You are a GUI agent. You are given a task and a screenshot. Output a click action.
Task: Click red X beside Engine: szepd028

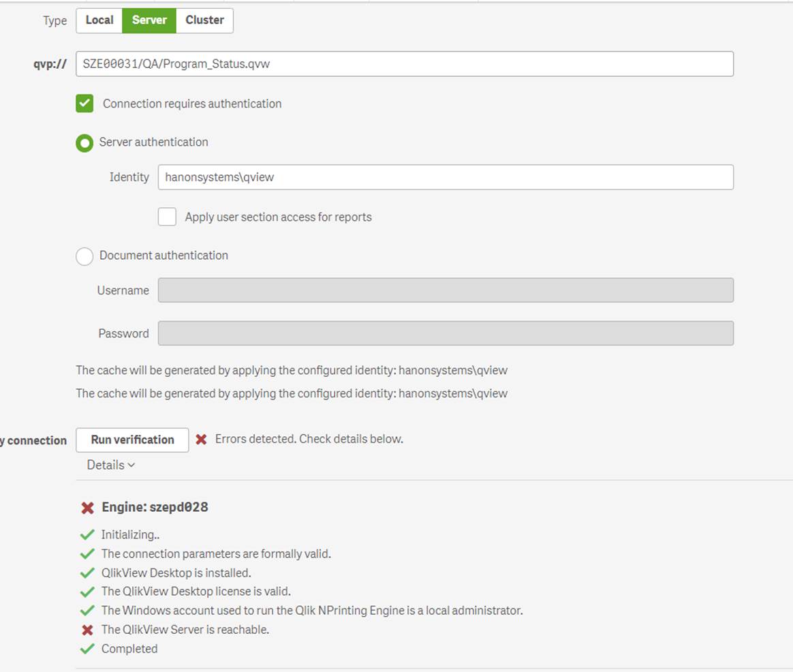click(87, 508)
